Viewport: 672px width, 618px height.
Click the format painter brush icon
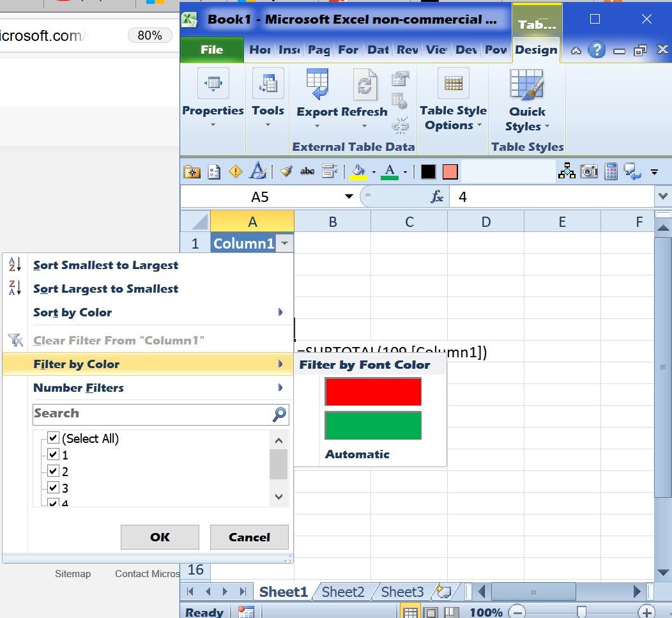[x=286, y=171]
